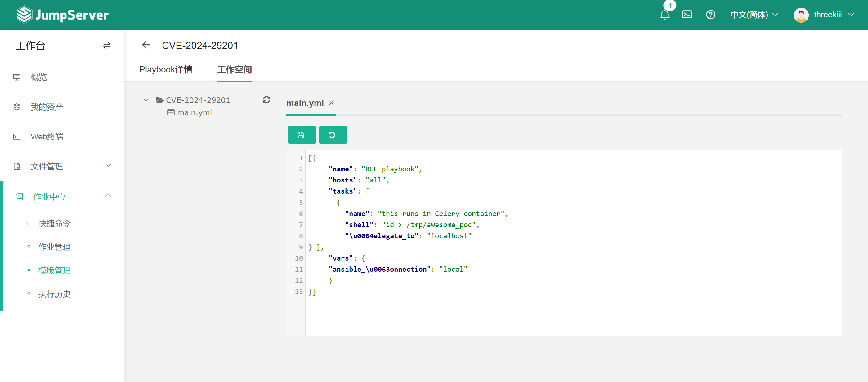Click the save file button in editor
Image resolution: width=868 pixels, height=382 pixels.
tap(301, 135)
